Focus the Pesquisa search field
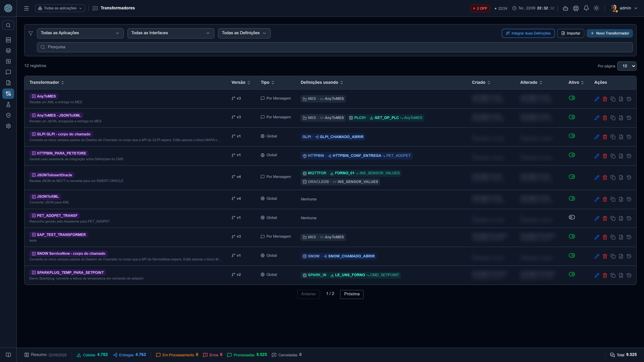Viewport: 644px width, 362px height. 335,47
